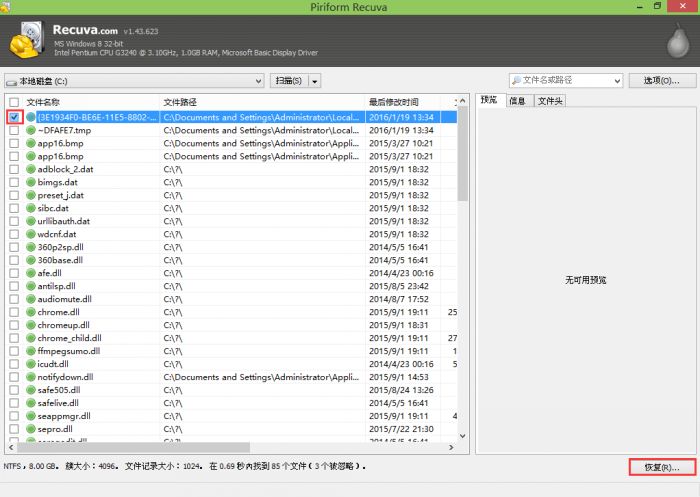Click green status dot of 360p2sp.dll

30,247
